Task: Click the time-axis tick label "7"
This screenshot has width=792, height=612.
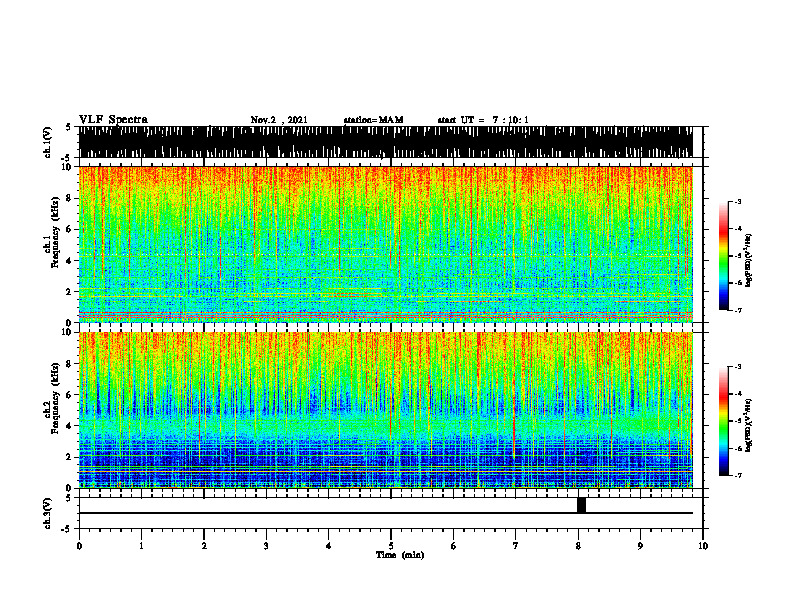Action: click(516, 546)
